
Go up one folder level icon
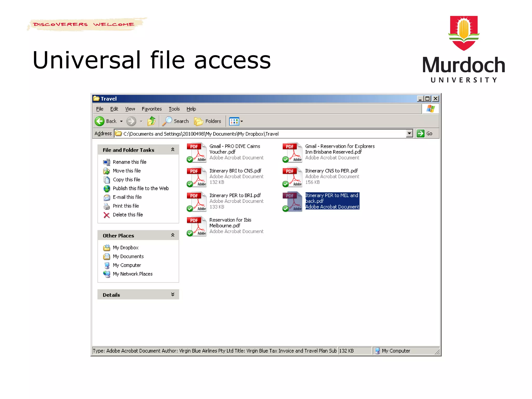(151, 121)
